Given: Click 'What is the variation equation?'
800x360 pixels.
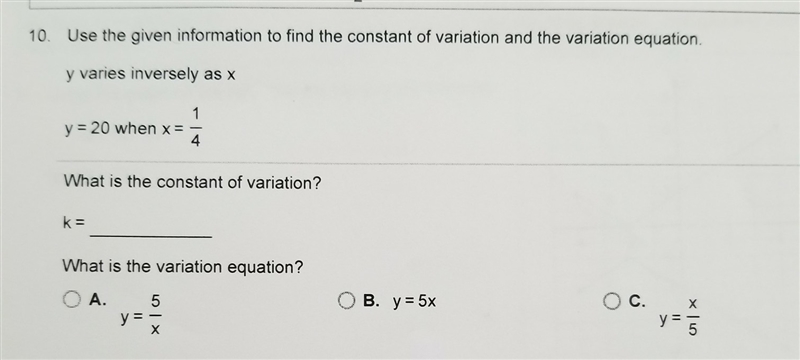Looking at the screenshot, I should tap(183, 266).
